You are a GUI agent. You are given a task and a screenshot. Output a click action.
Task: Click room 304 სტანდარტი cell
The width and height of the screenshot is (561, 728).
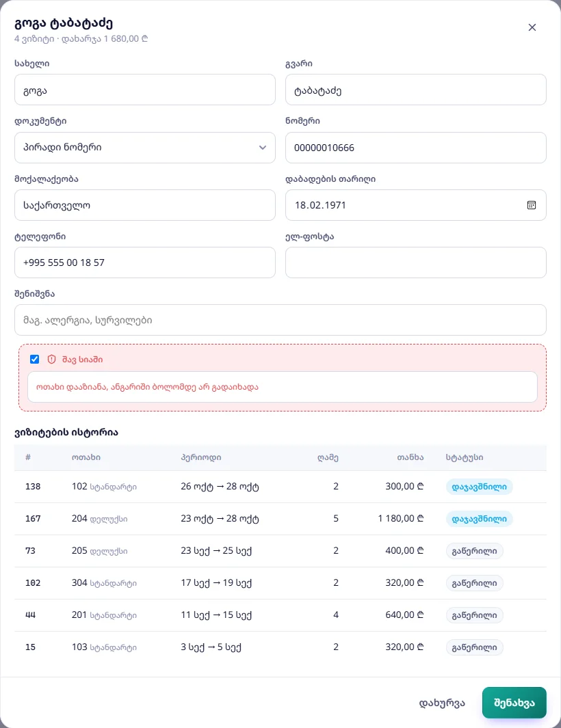click(x=104, y=582)
